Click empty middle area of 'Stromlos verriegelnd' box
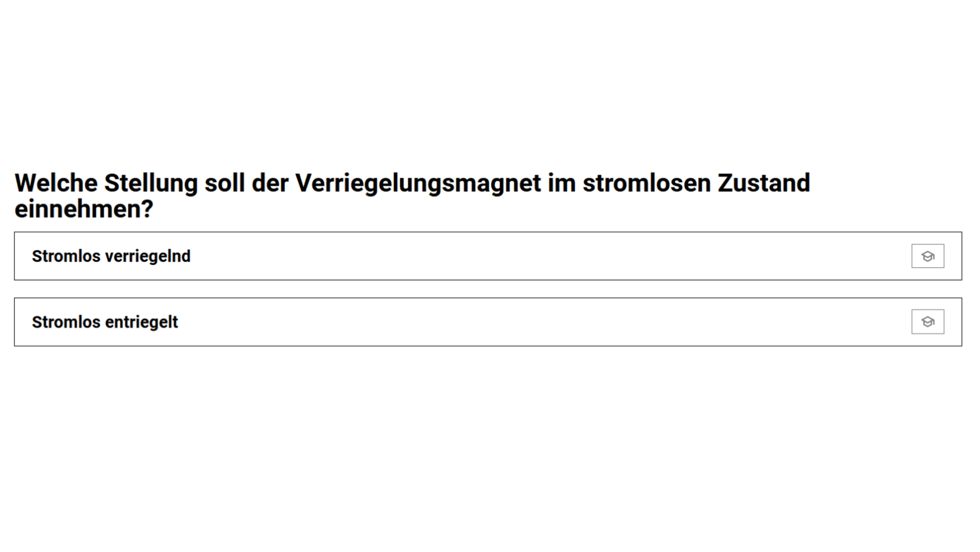This screenshot has height=552, width=980. click(514, 256)
